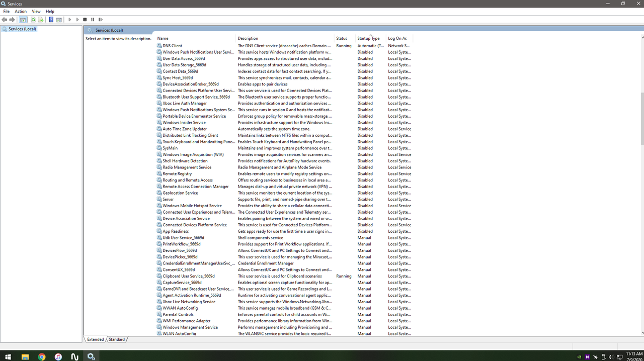The height and width of the screenshot is (361, 644).
Task: Click the Pause Service toolbar icon
Action: click(93, 20)
